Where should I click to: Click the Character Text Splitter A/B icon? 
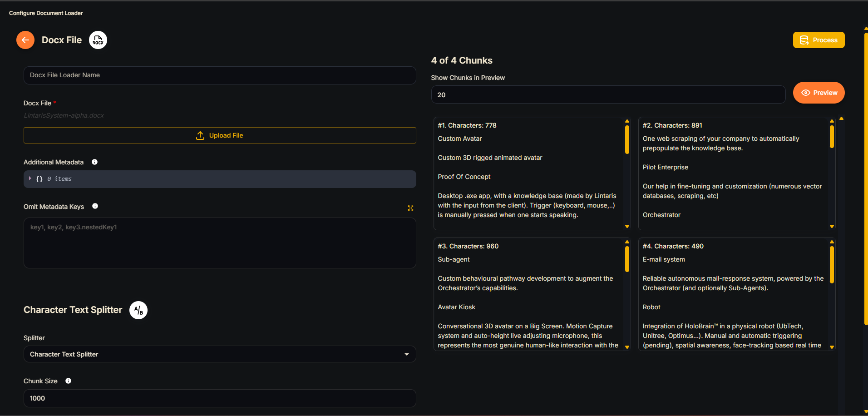coord(138,310)
